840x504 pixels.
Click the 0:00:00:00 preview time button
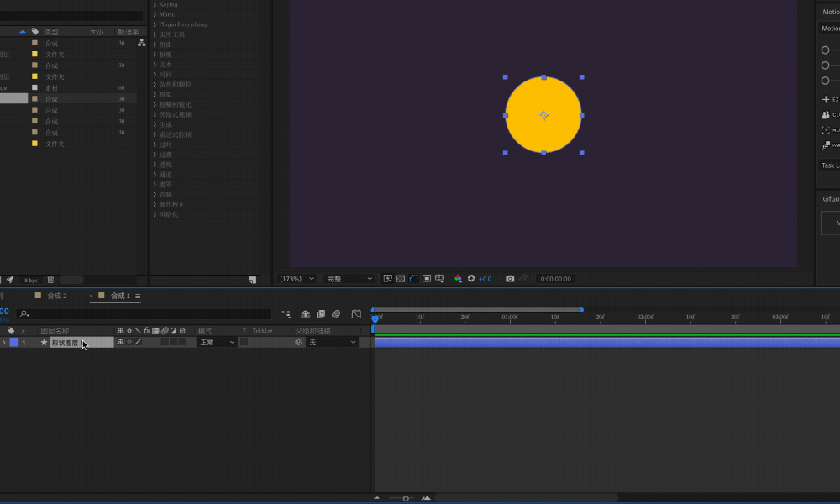pyautogui.click(x=555, y=279)
